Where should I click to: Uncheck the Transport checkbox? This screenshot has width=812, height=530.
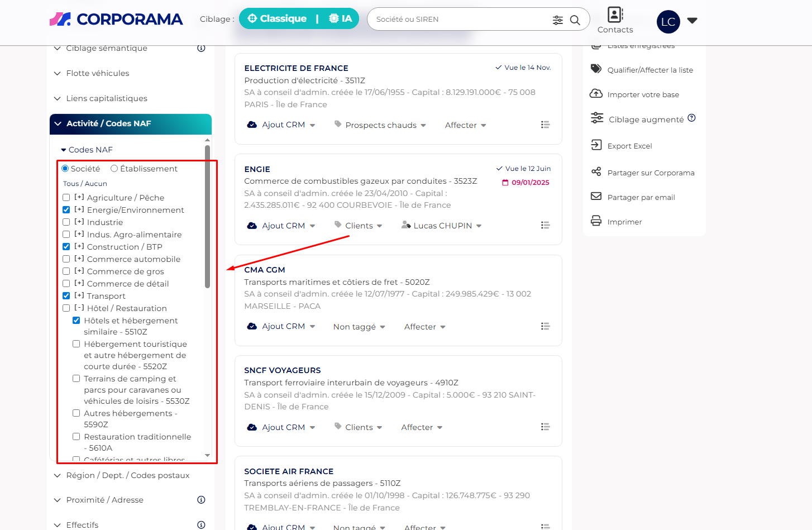(x=66, y=296)
